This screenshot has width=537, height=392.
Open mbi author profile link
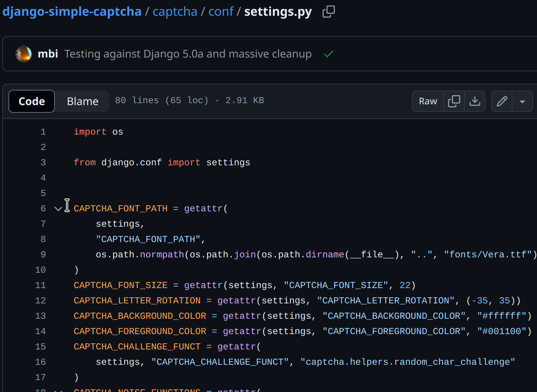[48, 54]
